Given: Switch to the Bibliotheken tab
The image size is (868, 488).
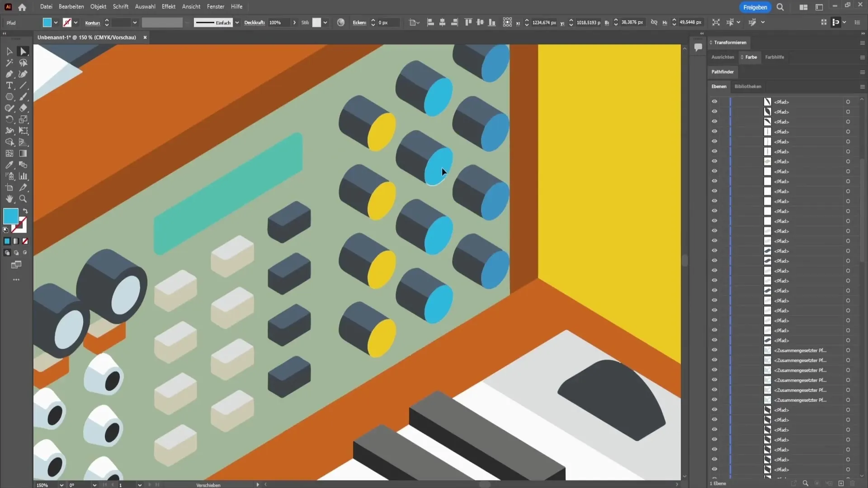Looking at the screenshot, I should coord(747,86).
